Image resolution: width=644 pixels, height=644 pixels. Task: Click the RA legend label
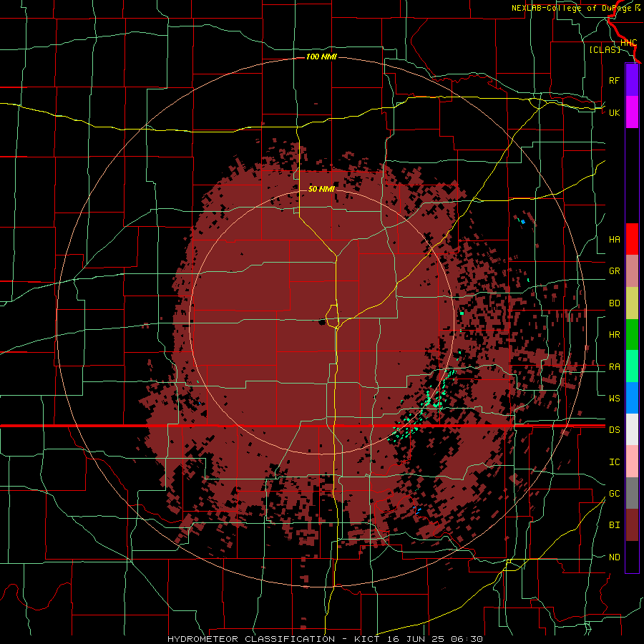tap(614, 367)
